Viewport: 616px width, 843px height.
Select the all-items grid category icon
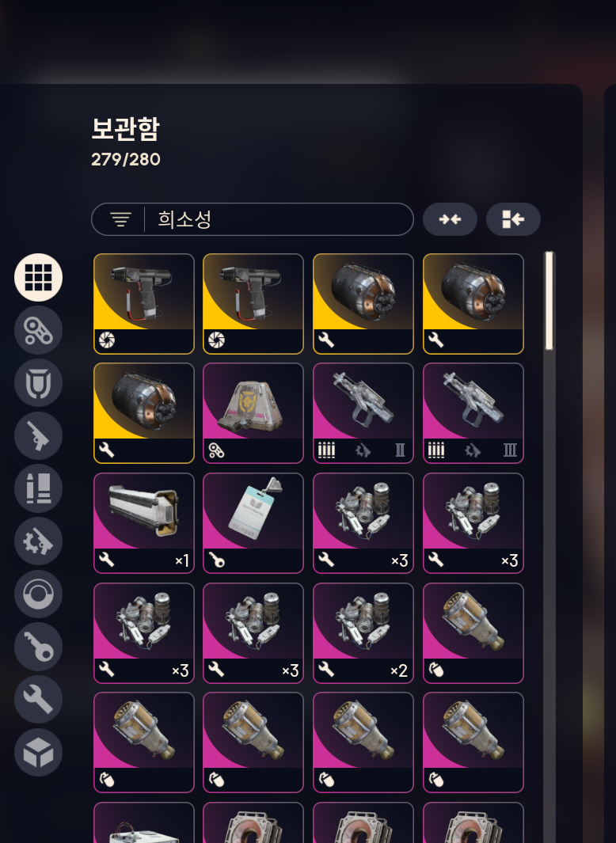pos(38,277)
